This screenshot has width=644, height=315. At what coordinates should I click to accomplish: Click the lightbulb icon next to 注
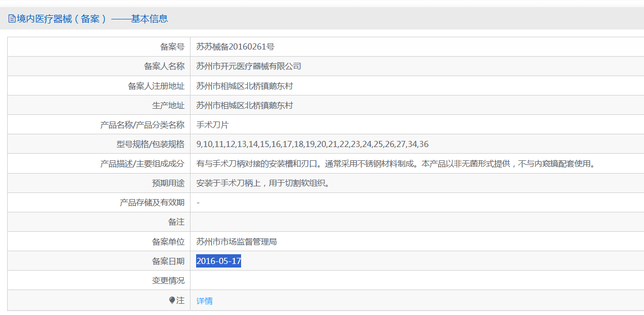click(x=172, y=300)
